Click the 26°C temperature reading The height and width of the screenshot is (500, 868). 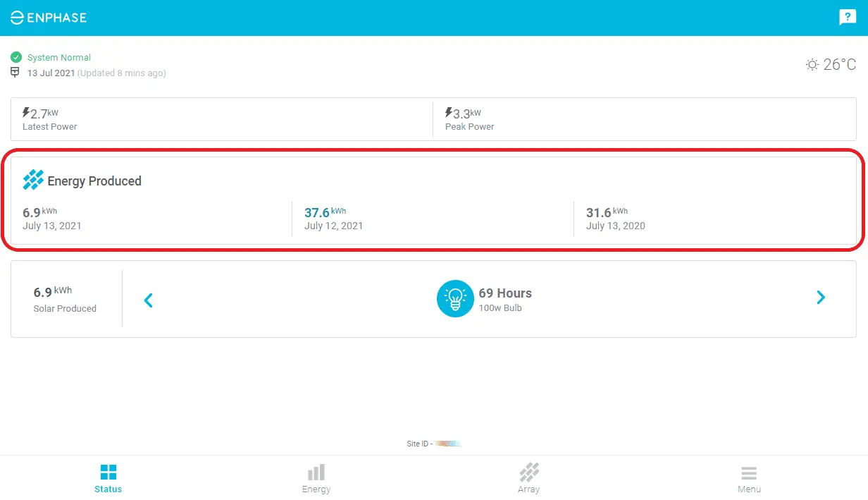pos(840,65)
